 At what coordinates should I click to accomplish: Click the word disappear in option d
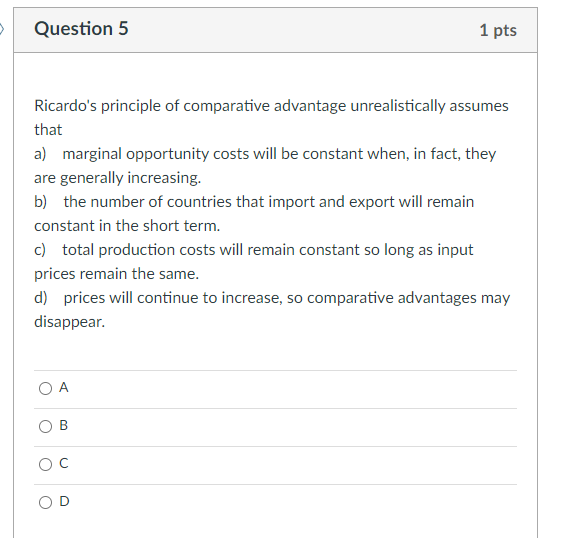pos(70,322)
